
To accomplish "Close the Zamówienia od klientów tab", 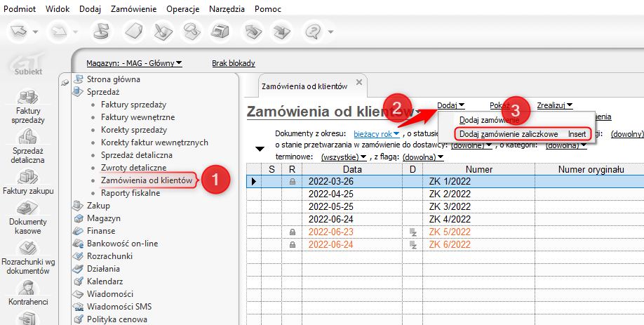I will coord(359,83).
